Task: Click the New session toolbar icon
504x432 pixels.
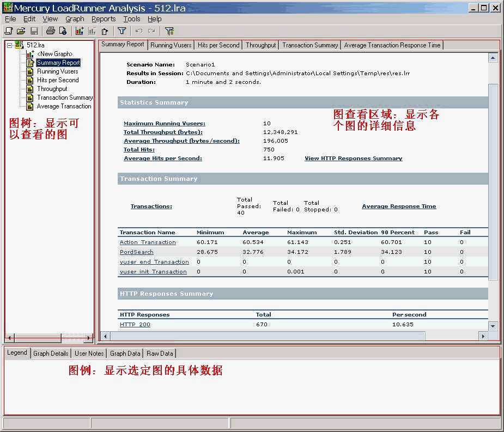Action: [x=9, y=31]
